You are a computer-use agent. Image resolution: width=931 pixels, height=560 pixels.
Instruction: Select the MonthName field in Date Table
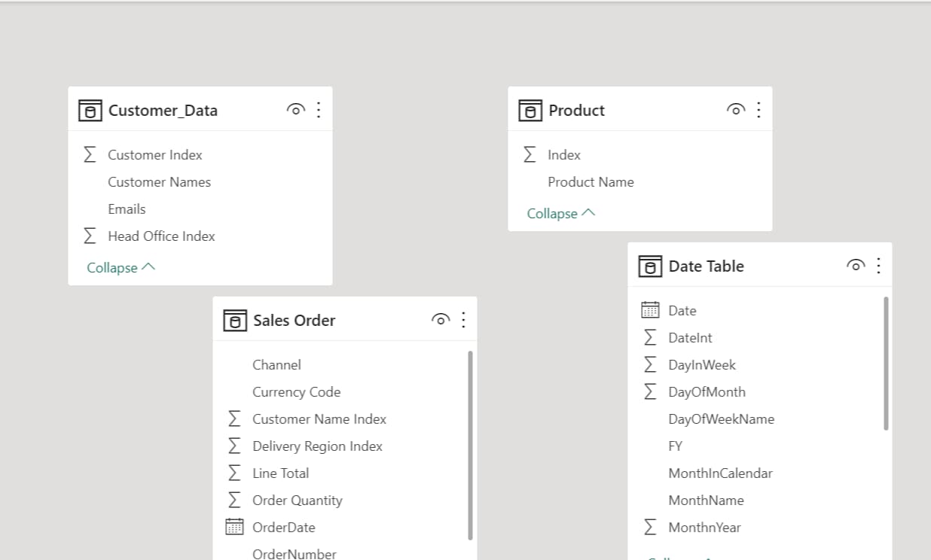[x=706, y=500]
